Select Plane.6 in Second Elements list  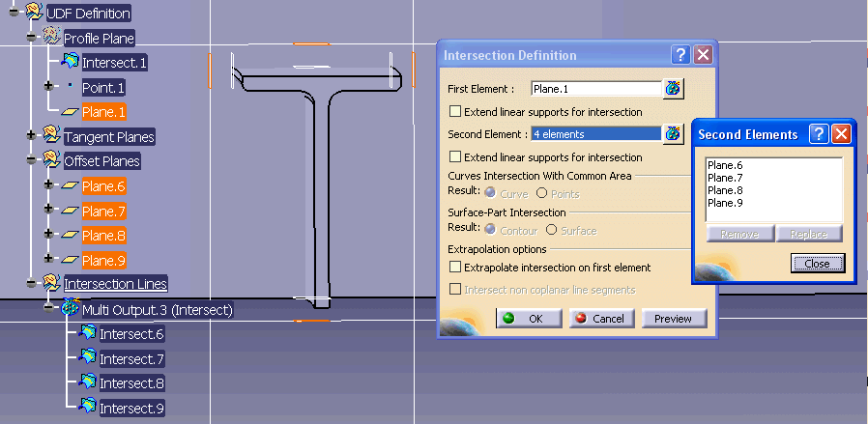(725, 165)
